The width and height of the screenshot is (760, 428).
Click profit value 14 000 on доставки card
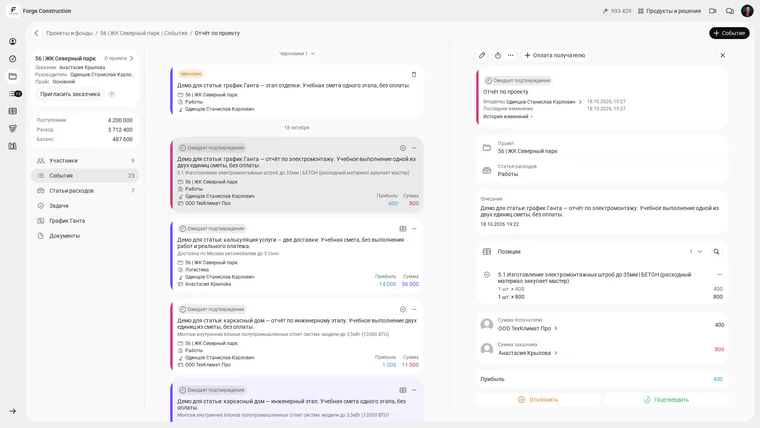[x=387, y=284]
